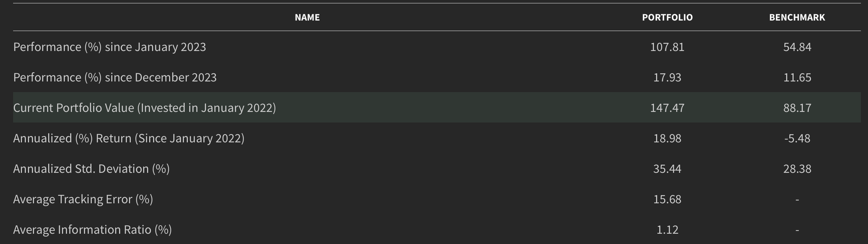Click the portfolio value 107.81
The image size is (868, 244).
tap(667, 47)
